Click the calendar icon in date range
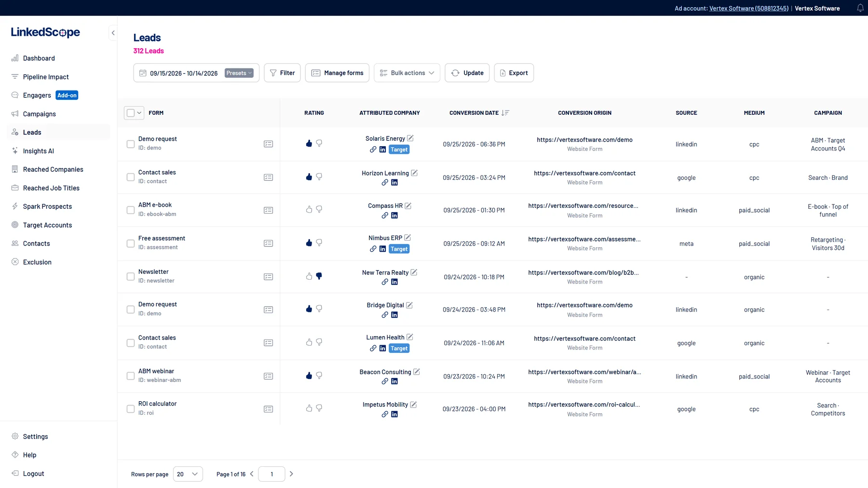This screenshot has width=868, height=488. coord(143,73)
